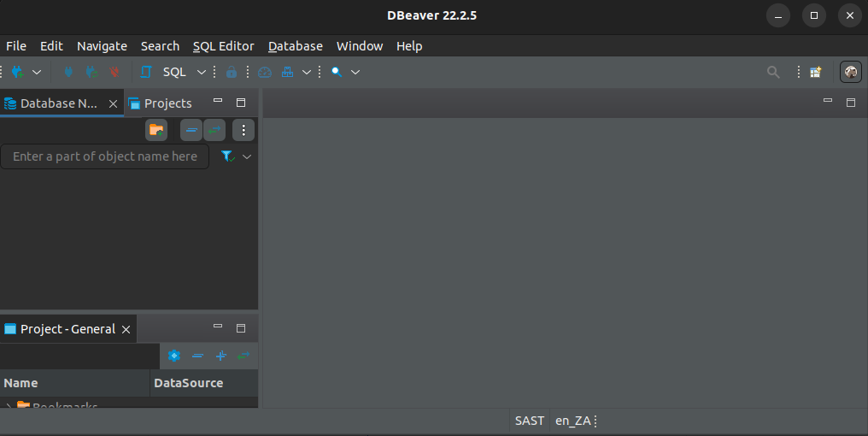
Task: Click the DataSource column header
Action: [x=188, y=383]
